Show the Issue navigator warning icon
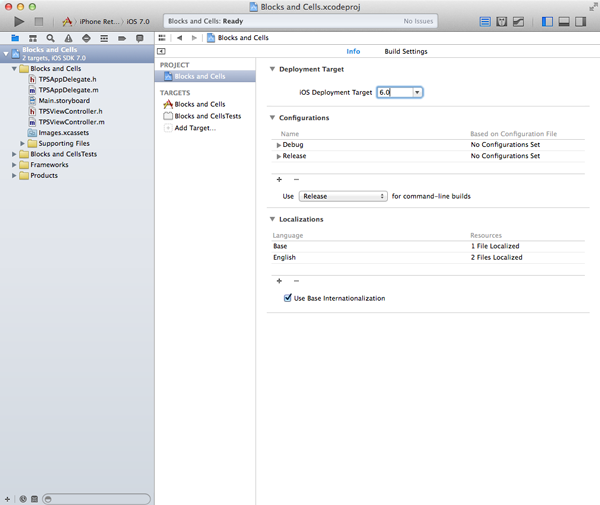600x505 pixels. coord(68,38)
